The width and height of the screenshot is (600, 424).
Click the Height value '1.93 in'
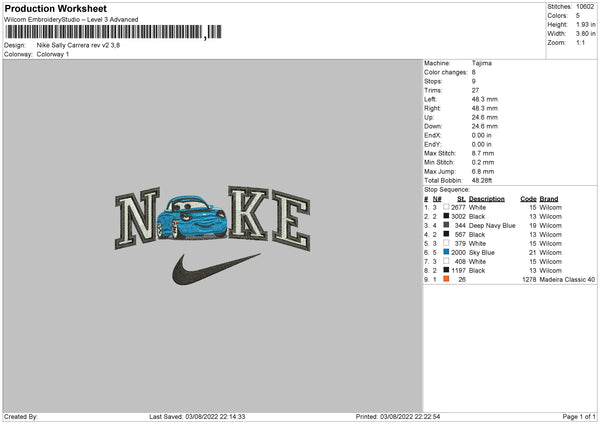pyautogui.click(x=586, y=24)
